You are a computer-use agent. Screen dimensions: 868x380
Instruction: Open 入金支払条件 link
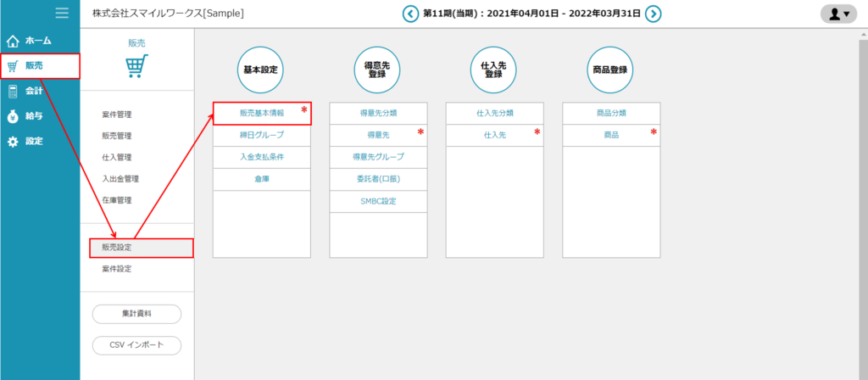click(x=262, y=157)
